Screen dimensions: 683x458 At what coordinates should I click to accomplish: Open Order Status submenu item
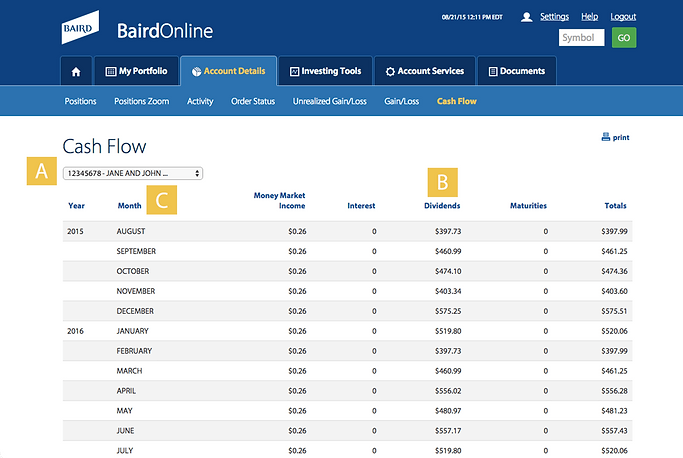253,101
